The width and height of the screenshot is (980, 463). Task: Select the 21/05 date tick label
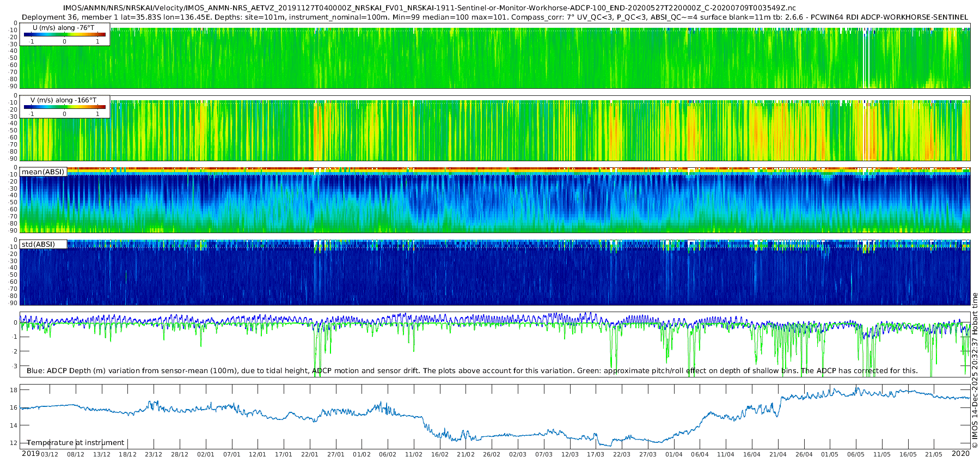point(933,454)
